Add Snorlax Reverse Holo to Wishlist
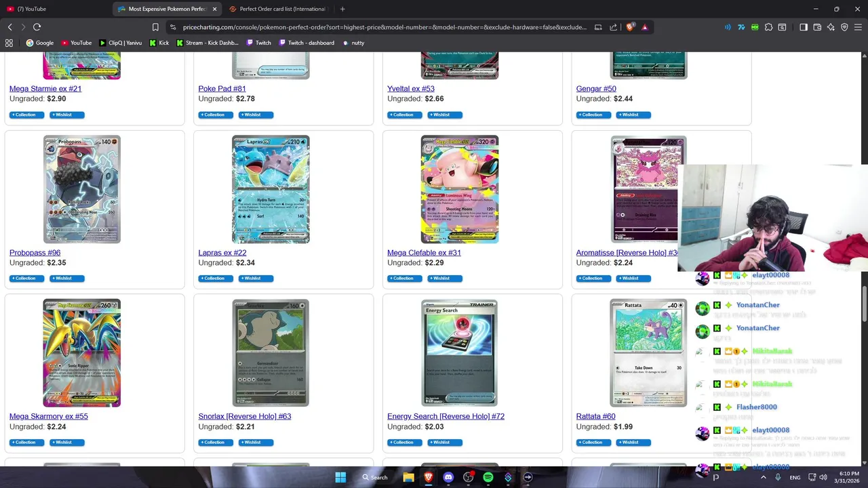Screen dimensions: 868x488 256,443
